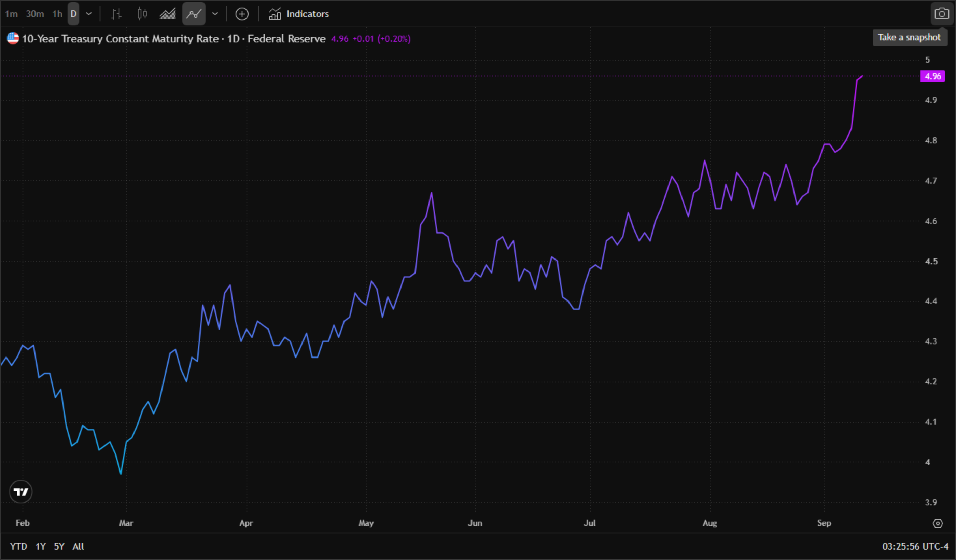Click the 03:25:56 UTC-4 timezone clock
The width and height of the screenshot is (956, 560).
(x=915, y=546)
